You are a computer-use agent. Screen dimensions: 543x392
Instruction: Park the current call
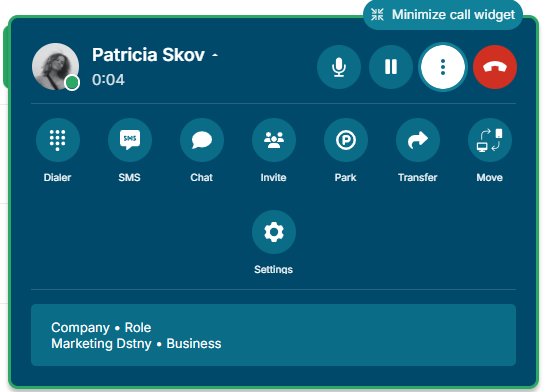click(x=346, y=140)
